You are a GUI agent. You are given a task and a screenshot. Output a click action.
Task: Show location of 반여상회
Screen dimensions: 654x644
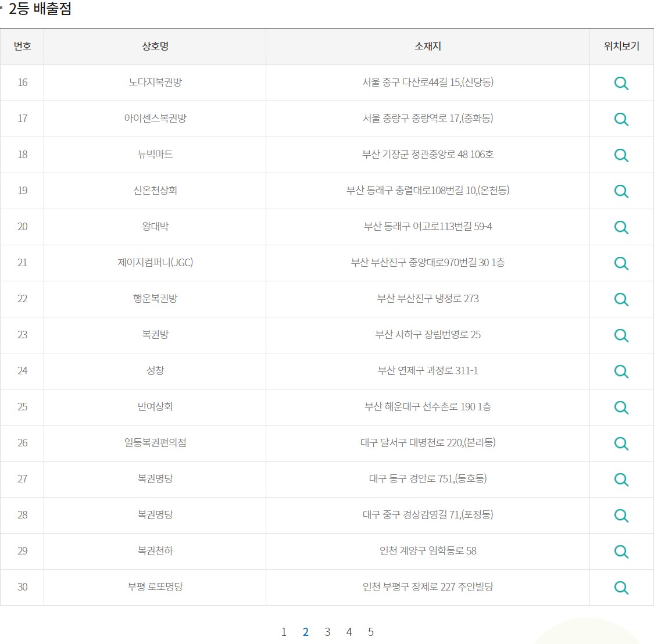(x=621, y=407)
